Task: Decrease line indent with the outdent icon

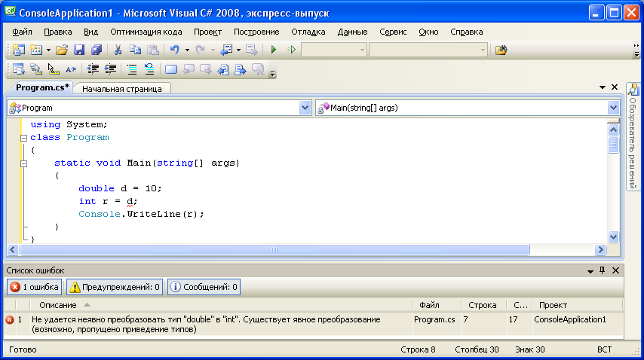Action: tap(93, 69)
